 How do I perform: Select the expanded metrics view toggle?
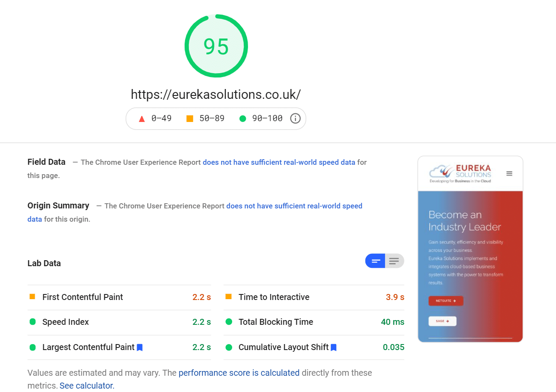point(394,261)
